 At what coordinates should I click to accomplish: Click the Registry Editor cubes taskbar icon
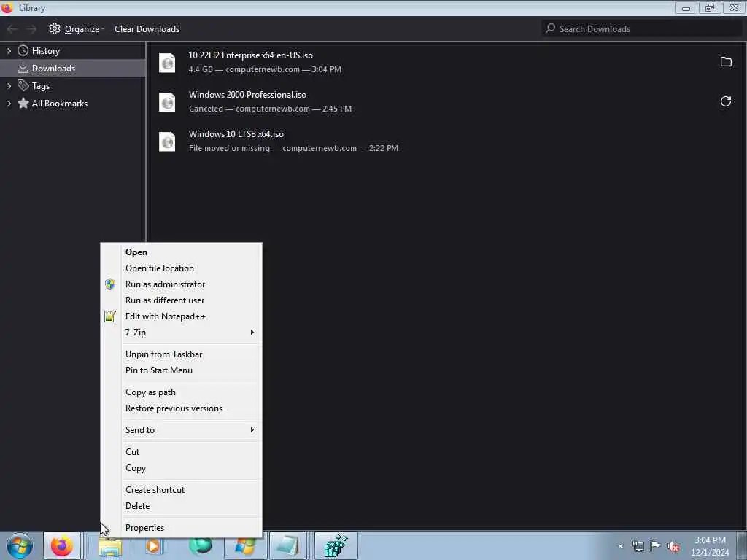pyautogui.click(x=336, y=545)
